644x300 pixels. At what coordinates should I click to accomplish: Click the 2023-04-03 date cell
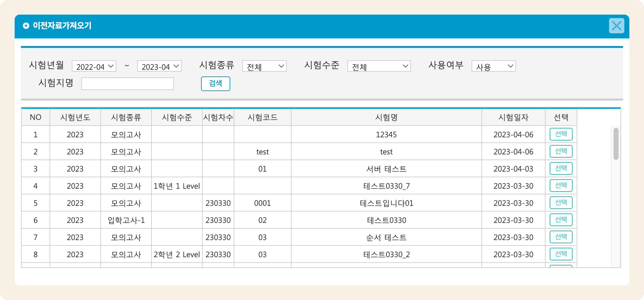click(513, 169)
